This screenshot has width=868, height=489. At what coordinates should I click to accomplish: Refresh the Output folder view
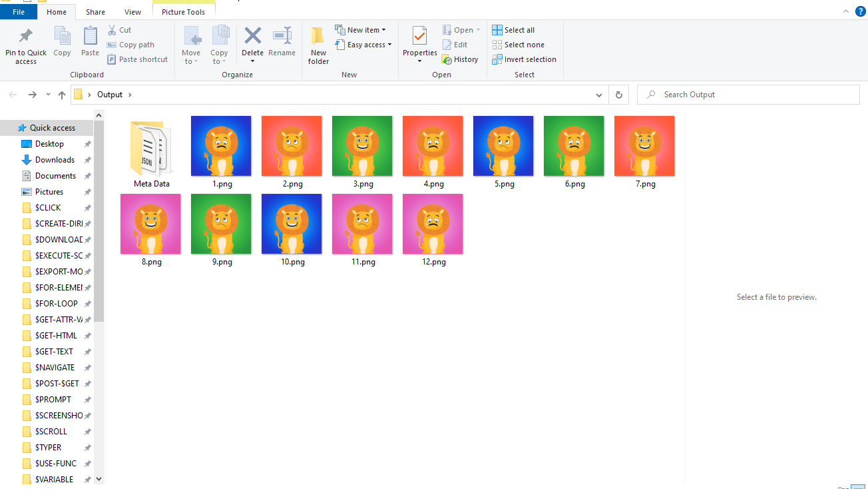[618, 95]
